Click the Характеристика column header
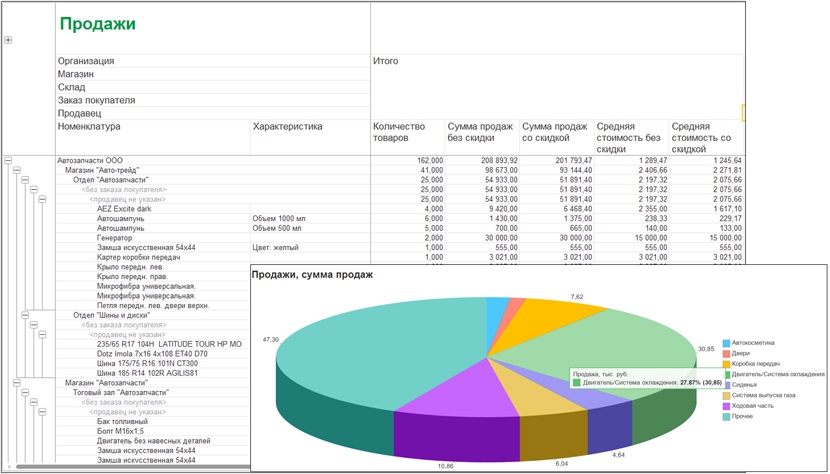This screenshot has width=830, height=474. click(287, 127)
